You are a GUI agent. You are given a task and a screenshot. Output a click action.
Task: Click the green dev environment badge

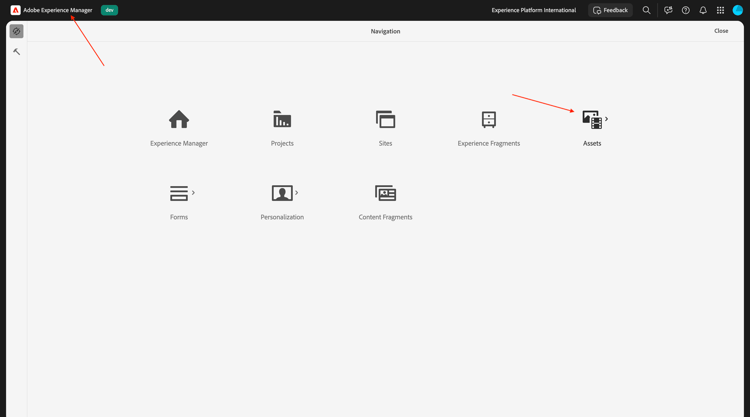click(x=110, y=10)
